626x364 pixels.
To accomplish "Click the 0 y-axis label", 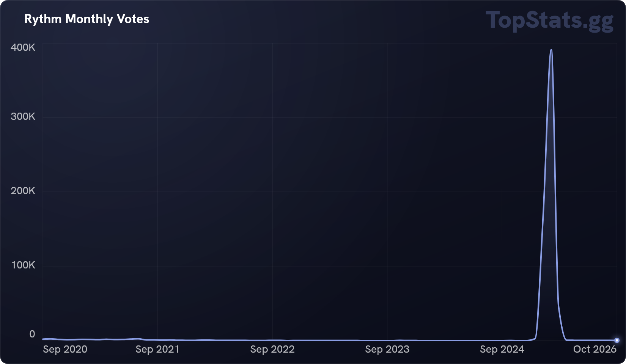I will coord(32,334).
